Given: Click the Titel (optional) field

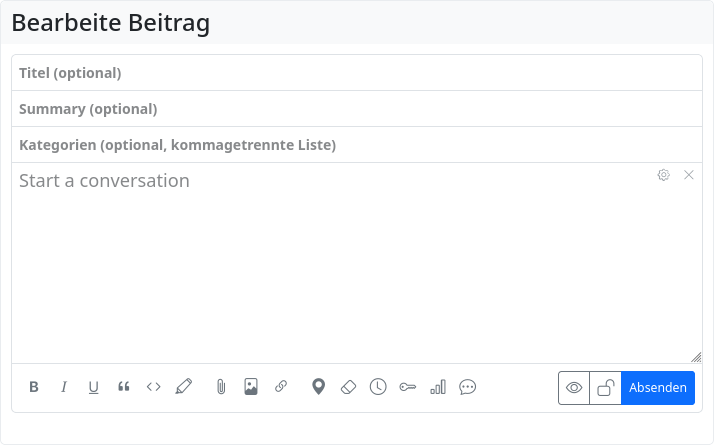Looking at the screenshot, I should tap(357, 73).
